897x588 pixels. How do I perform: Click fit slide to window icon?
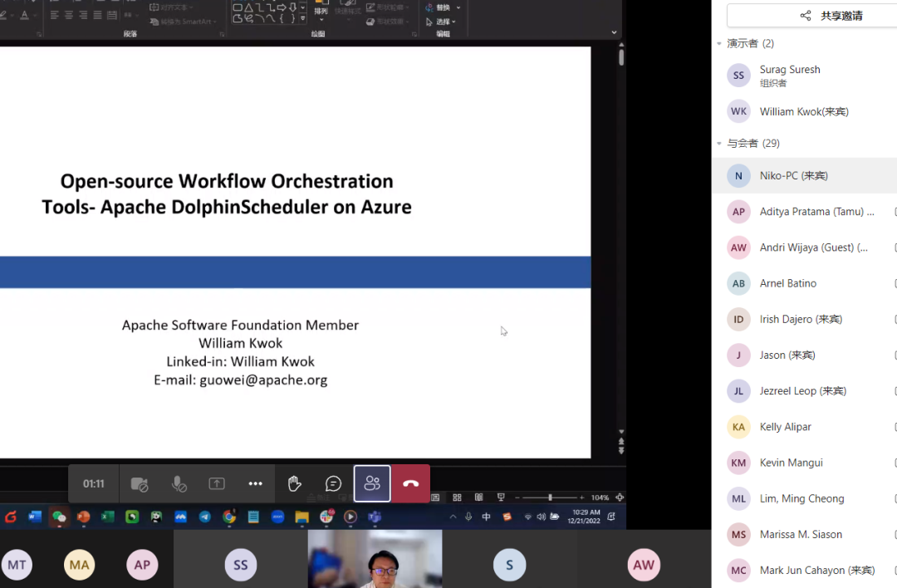620,497
